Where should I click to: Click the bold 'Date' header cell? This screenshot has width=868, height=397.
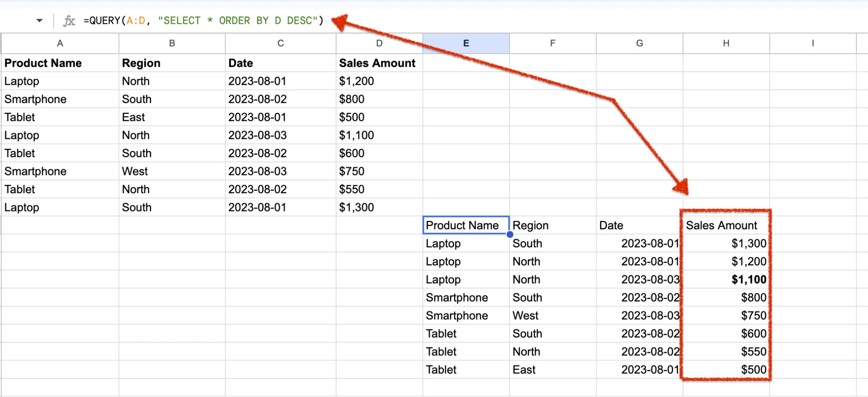click(x=281, y=63)
